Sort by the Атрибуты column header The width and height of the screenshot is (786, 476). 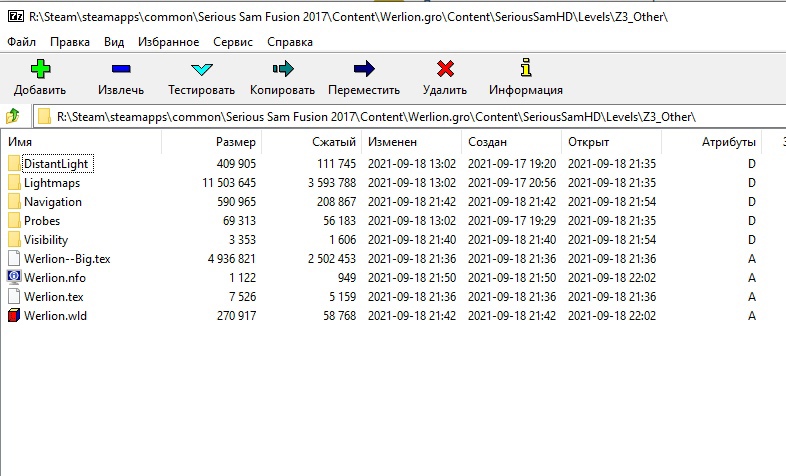click(711, 142)
